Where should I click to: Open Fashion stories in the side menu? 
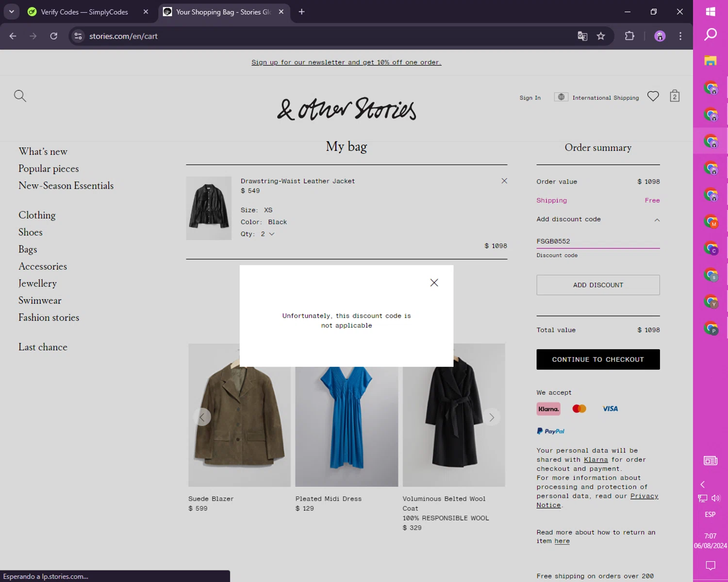pos(49,317)
